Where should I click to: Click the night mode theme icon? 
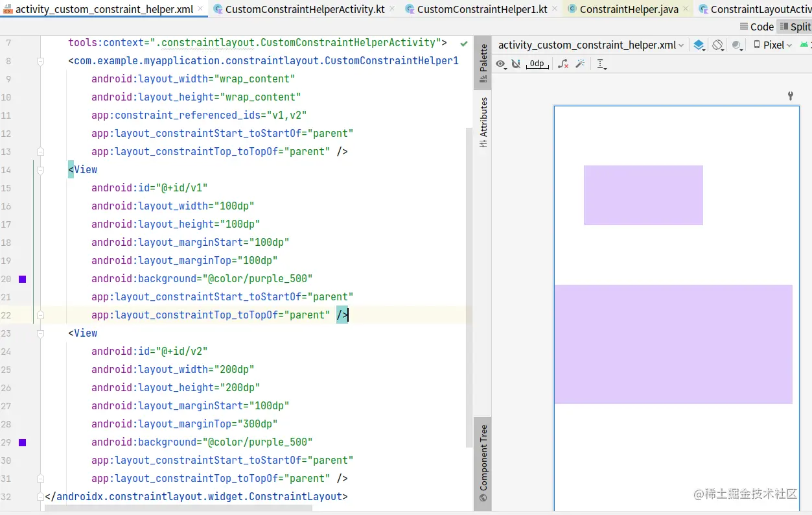pos(736,45)
